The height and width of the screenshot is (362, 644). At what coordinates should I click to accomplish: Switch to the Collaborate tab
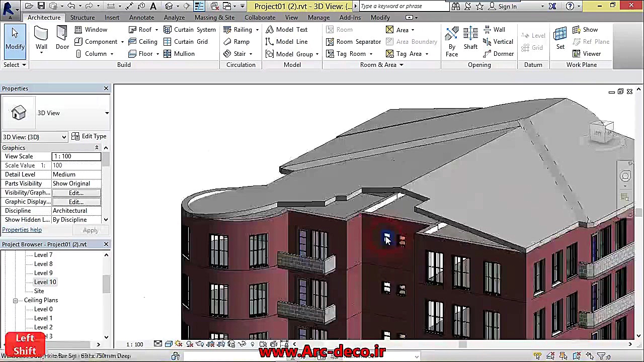pos(260,18)
